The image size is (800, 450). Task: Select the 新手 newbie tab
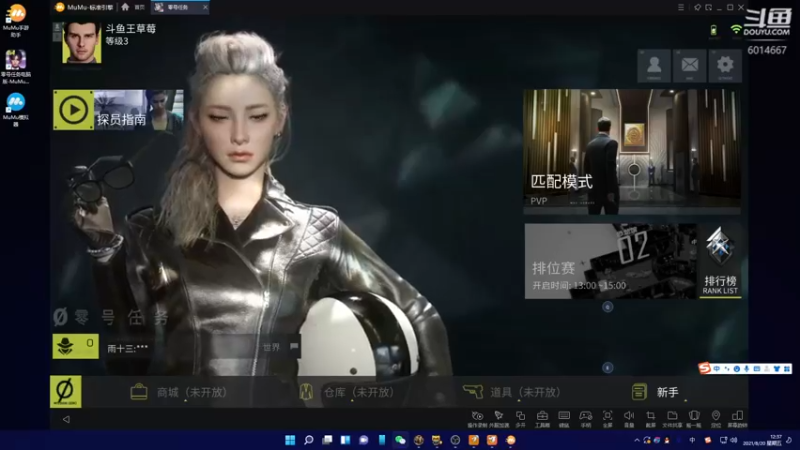tap(656, 392)
